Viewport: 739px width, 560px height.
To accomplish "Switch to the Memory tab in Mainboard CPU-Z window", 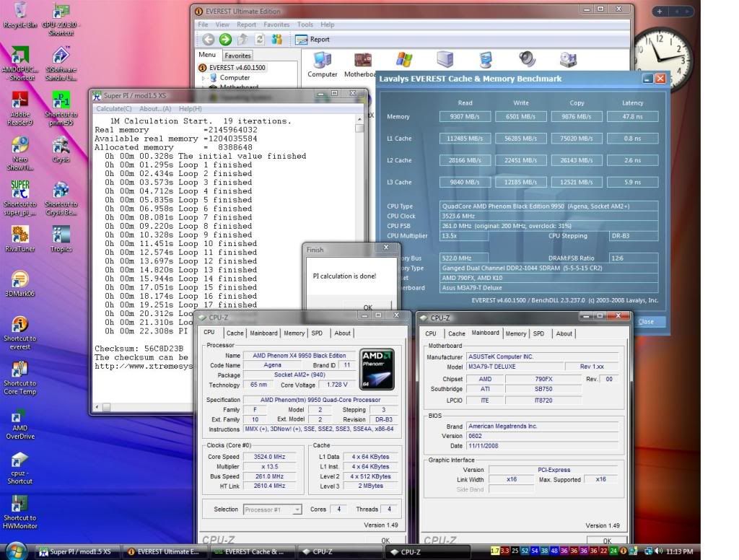I will (515, 333).
